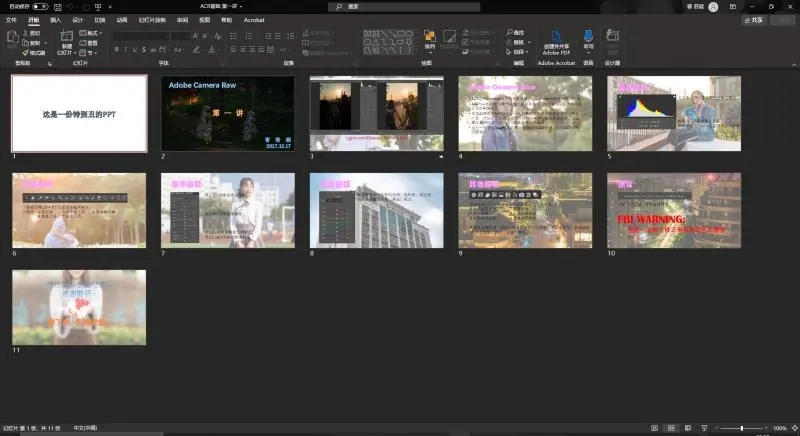Image resolution: width=800 pixels, height=436 pixels.
Task: Click the Copy button
Action: [31, 43]
